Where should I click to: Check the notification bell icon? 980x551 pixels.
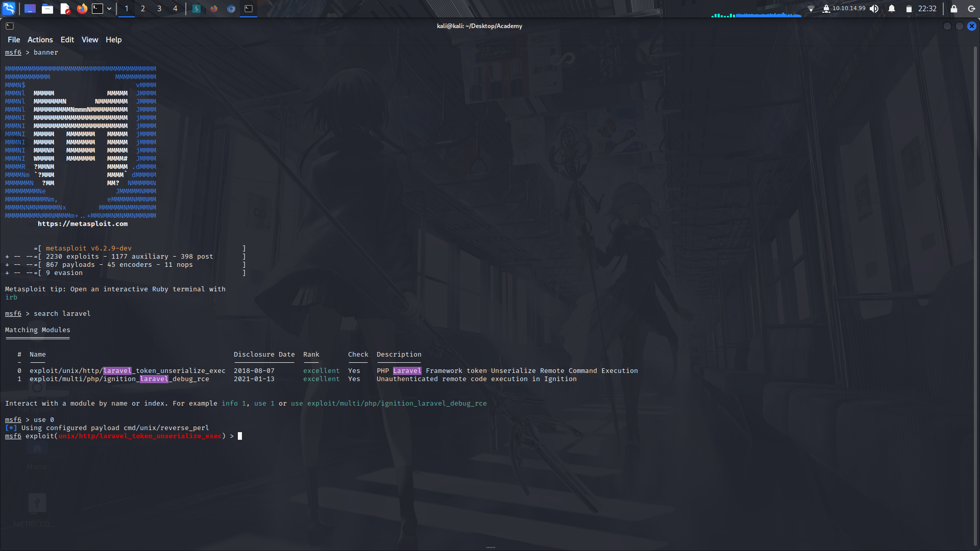click(891, 9)
